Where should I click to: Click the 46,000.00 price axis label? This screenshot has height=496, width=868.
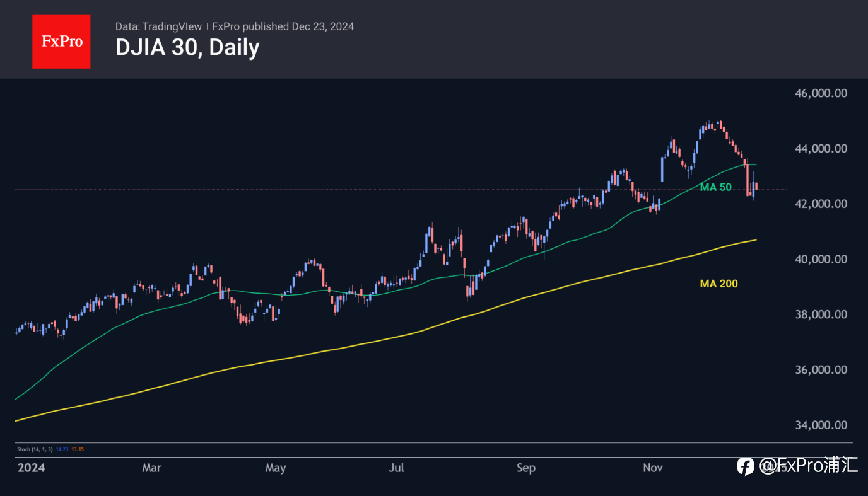point(820,93)
